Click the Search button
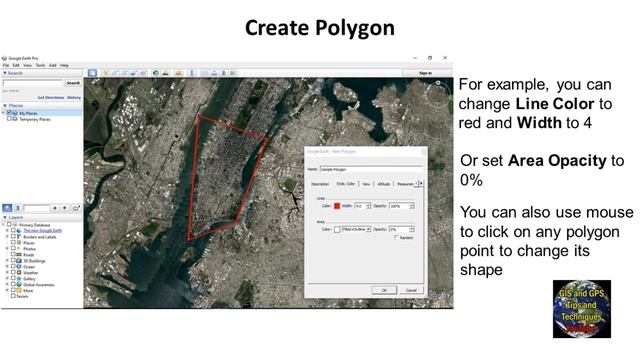The image size is (640, 360). click(73, 83)
